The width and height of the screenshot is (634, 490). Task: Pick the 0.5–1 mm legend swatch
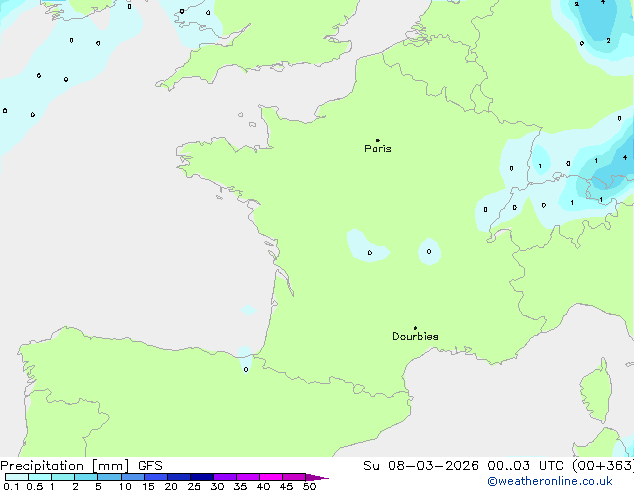(40, 477)
